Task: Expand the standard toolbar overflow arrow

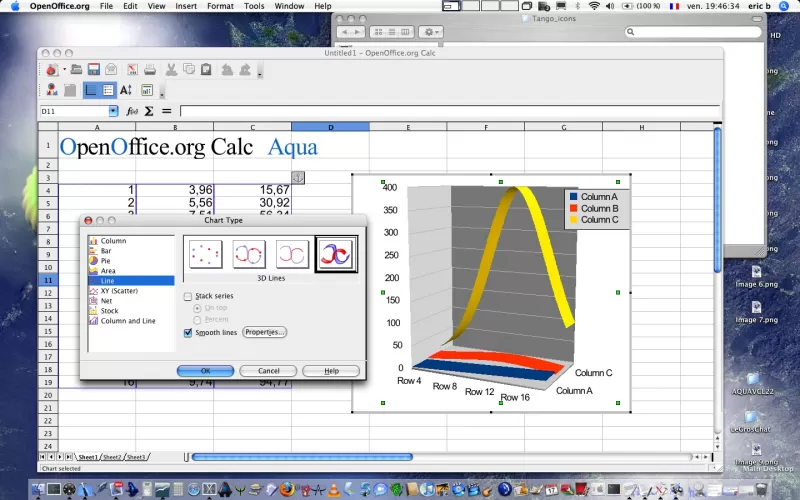Action: [260, 71]
